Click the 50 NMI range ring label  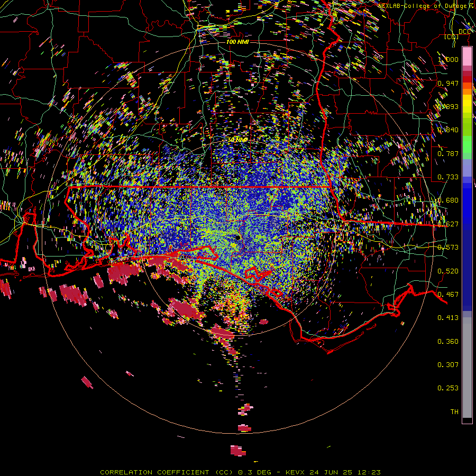(x=237, y=140)
